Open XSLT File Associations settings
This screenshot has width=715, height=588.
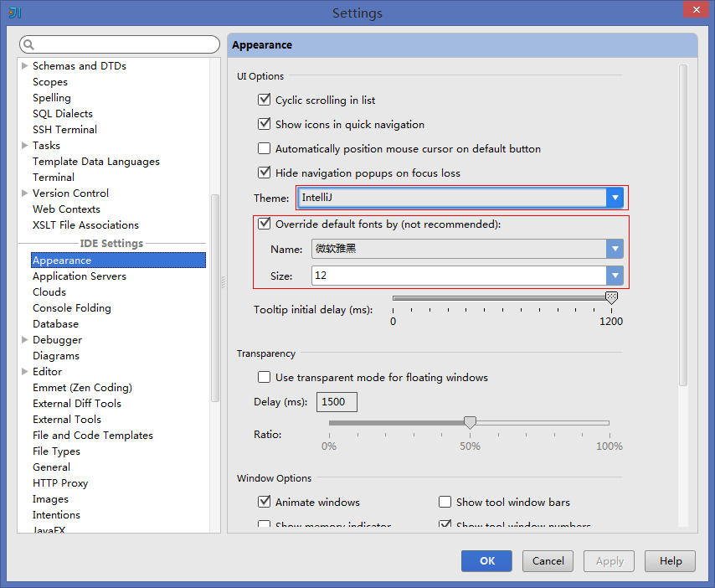85,224
